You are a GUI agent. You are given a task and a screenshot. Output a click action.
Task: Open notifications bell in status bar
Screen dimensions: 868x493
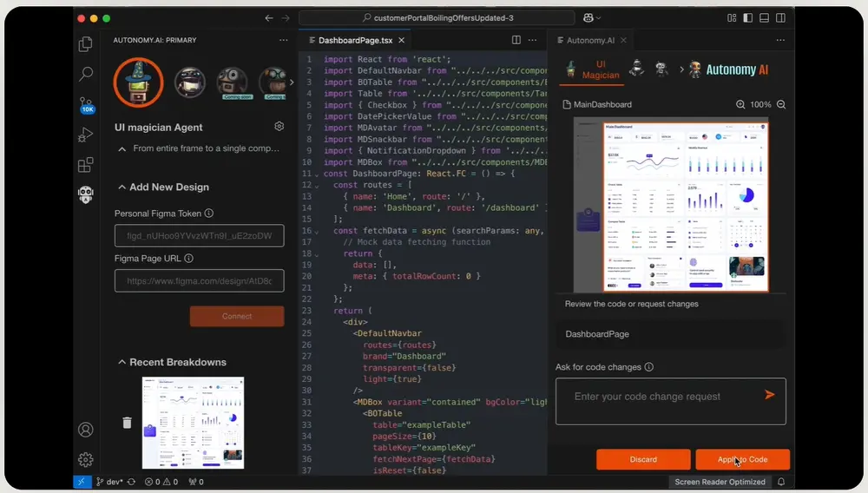click(781, 482)
